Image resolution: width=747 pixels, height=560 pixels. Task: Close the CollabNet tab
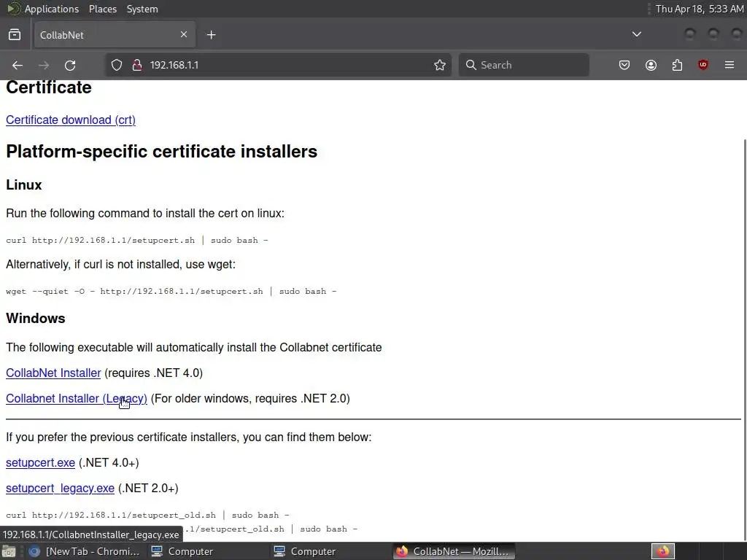point(184,34)
